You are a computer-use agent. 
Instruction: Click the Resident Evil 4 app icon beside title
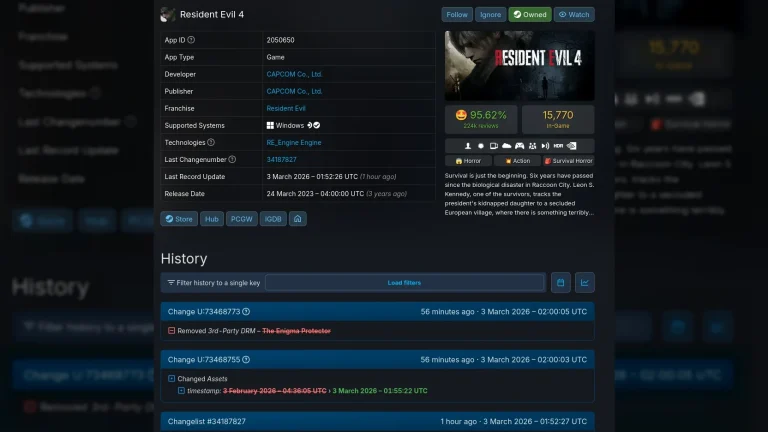(x=168, y=15)
